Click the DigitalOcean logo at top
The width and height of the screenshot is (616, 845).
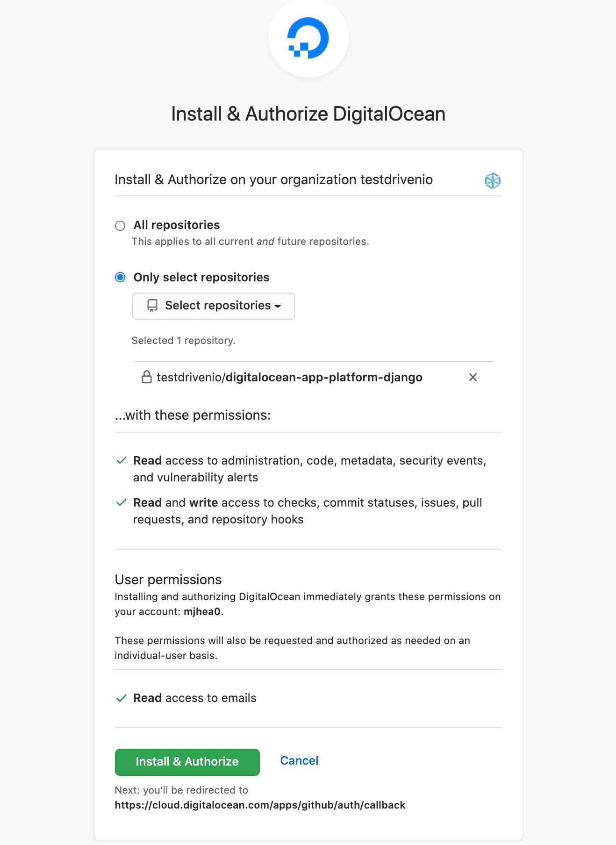(308, 38)
